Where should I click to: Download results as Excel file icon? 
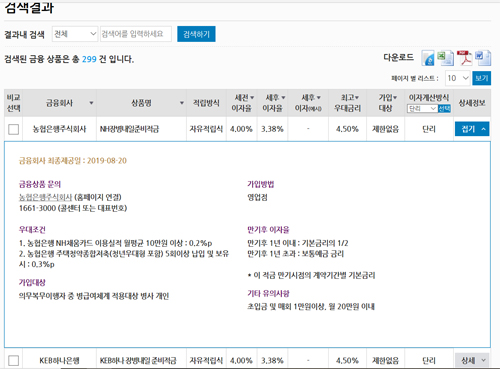coord(445,58)
